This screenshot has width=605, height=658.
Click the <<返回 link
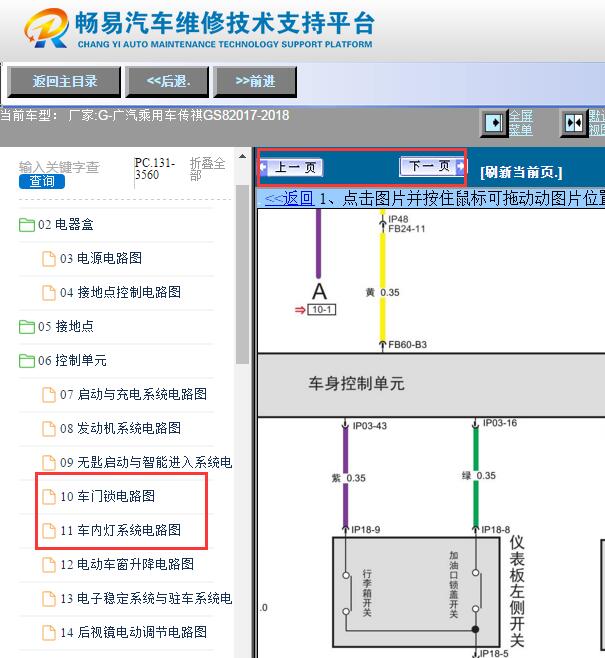pyautogui.click(x=289, y=198)
